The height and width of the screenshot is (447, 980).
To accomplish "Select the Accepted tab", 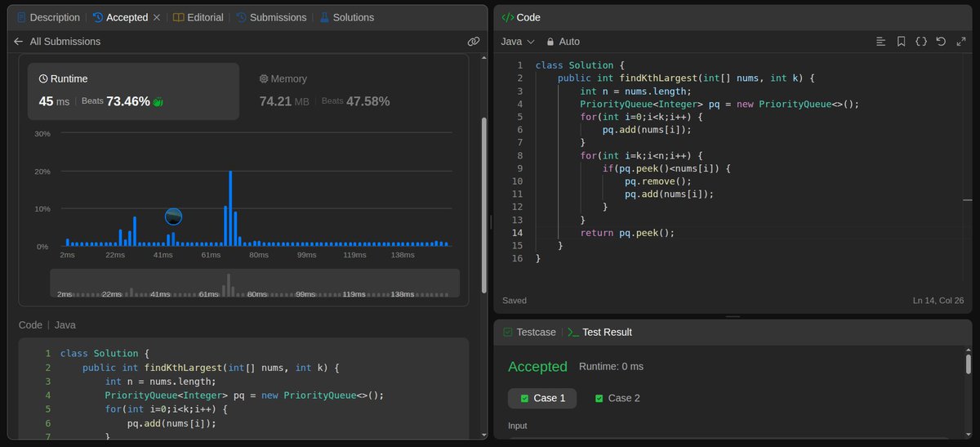I will (x=127, y=17).
